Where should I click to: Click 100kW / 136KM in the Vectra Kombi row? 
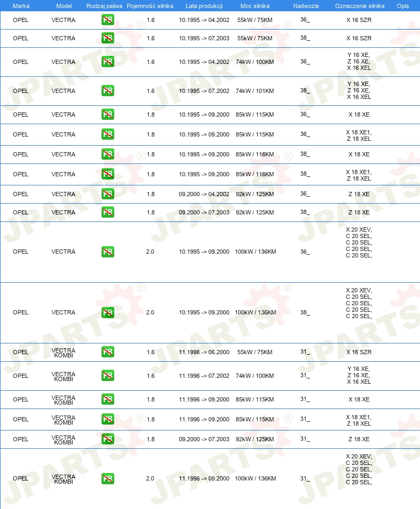point(256,478)
